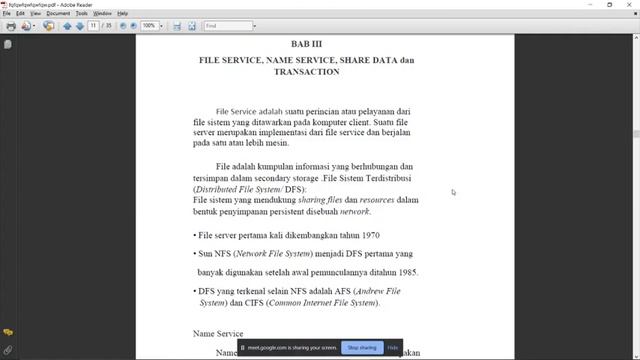Open the zoom level dropdown arrow
This screenshot has height=360, width=640.
pyautogui.click(x=161, y=26)
